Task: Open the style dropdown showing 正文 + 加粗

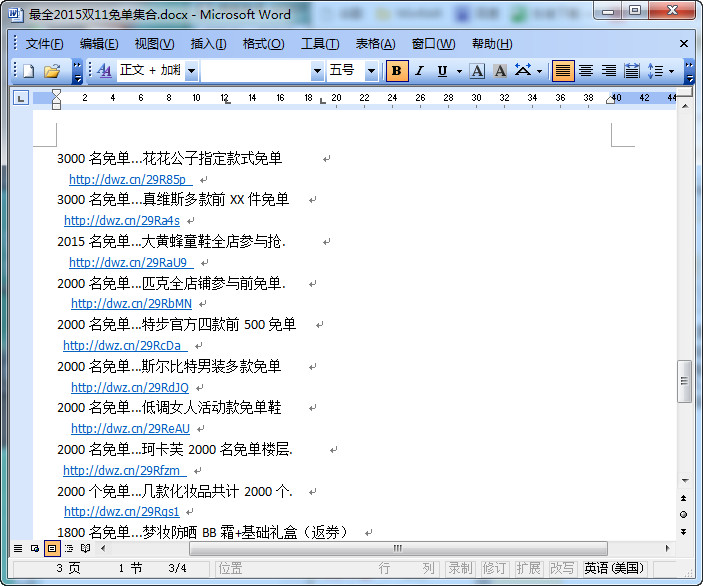Action: (x=191, y=71)
